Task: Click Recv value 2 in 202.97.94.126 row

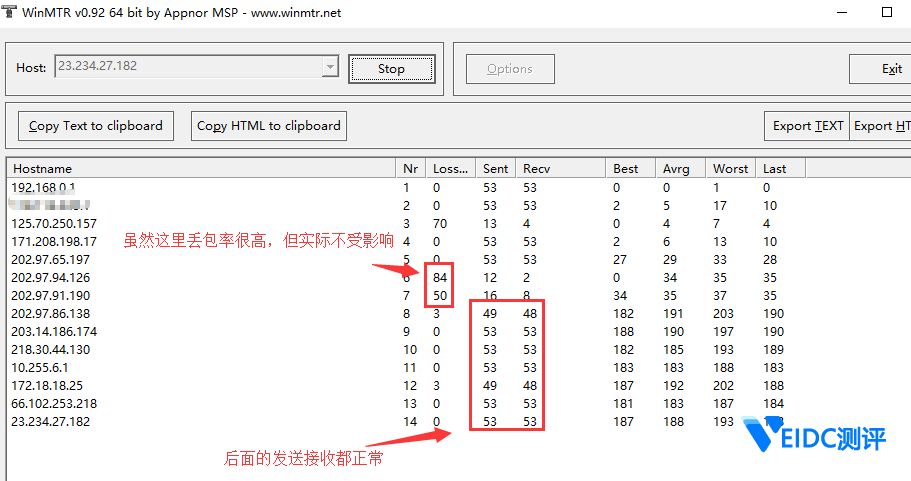Action: click(526, 278)
